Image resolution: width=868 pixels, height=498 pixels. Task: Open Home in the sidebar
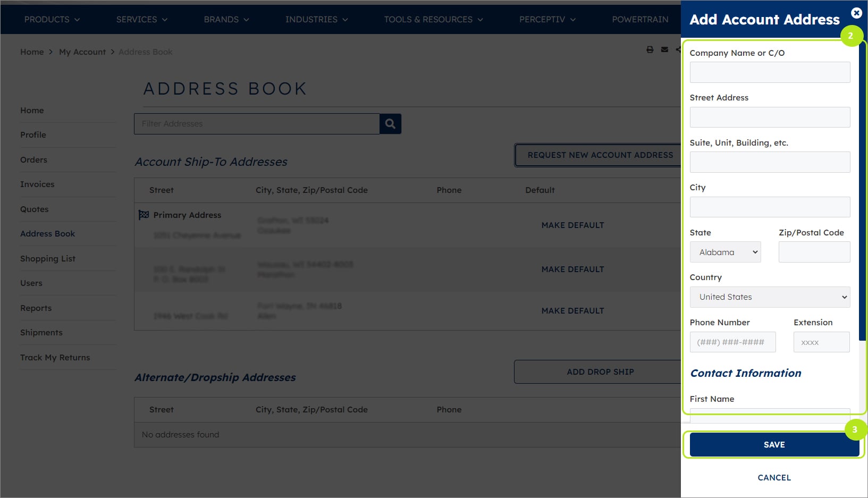32,111
